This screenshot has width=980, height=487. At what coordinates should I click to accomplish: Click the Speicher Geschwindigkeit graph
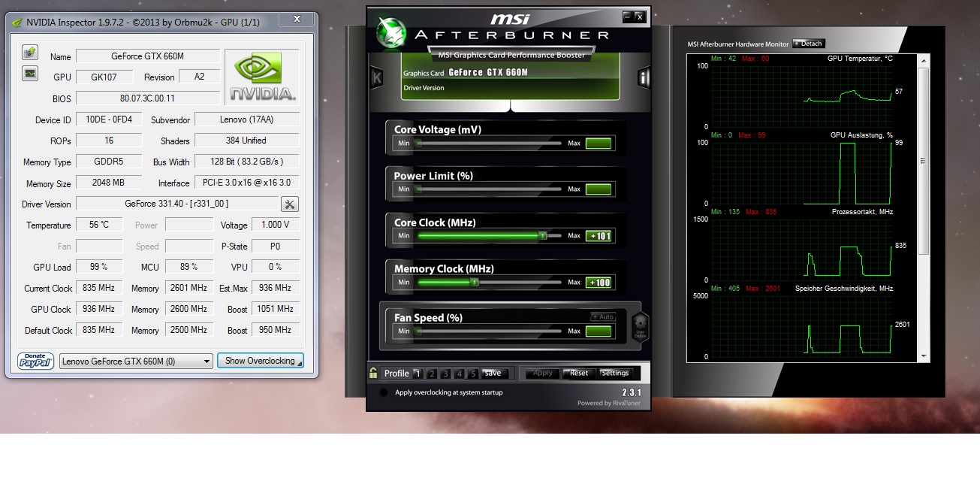pos(801,326)
